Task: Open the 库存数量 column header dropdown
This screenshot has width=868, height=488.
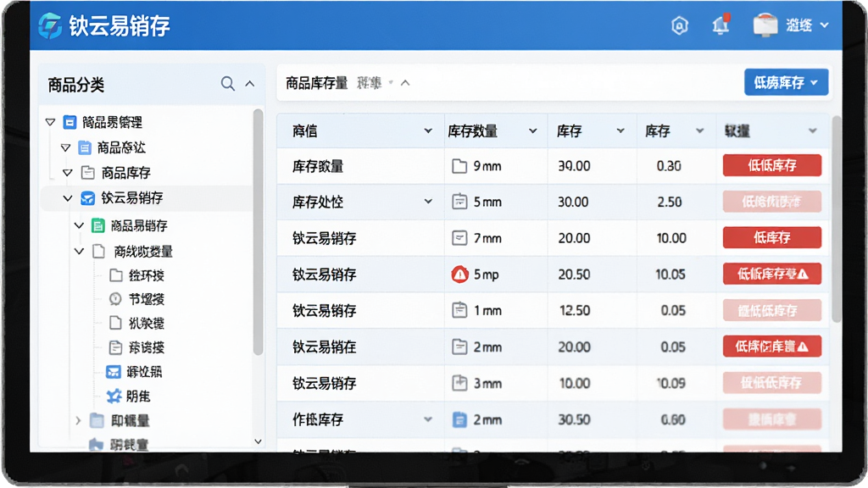Action: pos(532,131)
